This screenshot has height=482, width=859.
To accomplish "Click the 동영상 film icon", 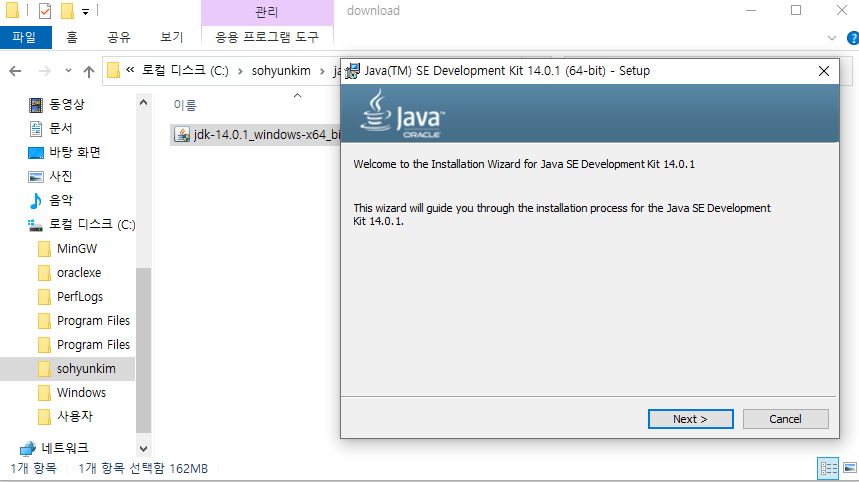I will point(36,105).
